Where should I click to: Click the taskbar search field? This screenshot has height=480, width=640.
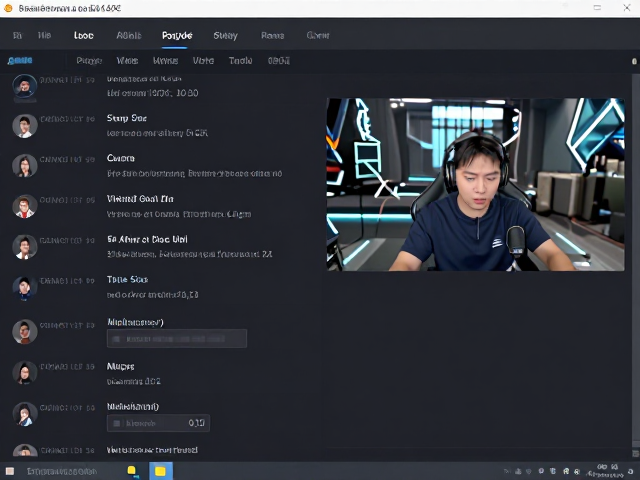[62, 472]
